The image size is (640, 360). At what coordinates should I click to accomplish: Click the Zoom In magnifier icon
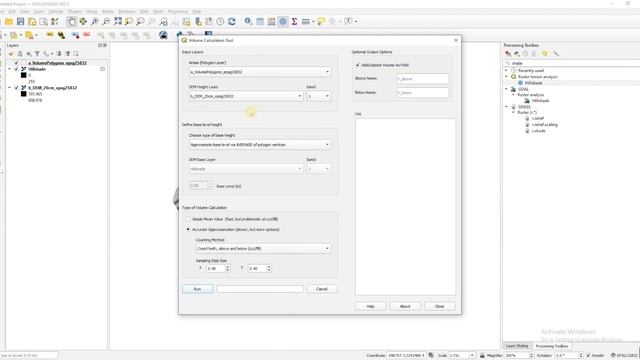click(x=95, y=22)
